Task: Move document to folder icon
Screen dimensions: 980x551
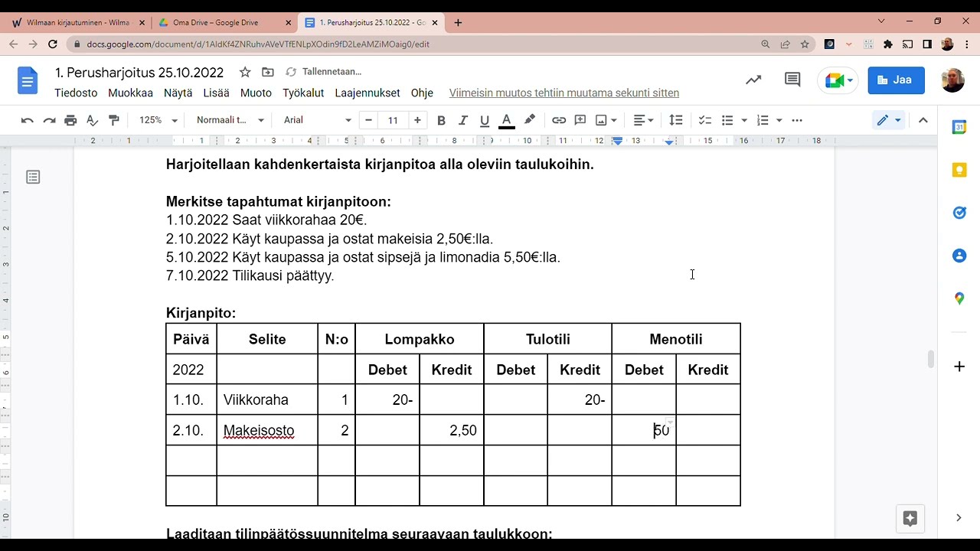Action: tap(267, 72)
